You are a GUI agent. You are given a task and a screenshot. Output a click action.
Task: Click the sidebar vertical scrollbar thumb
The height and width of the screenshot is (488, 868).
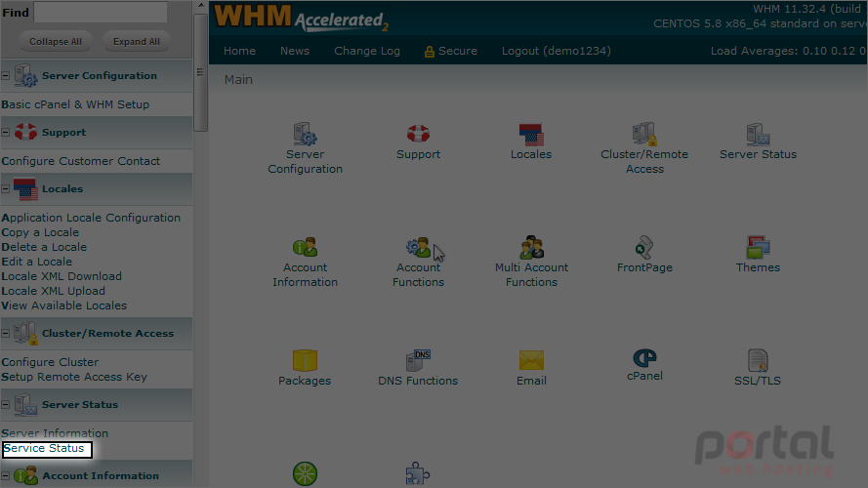tap(200, 72)
